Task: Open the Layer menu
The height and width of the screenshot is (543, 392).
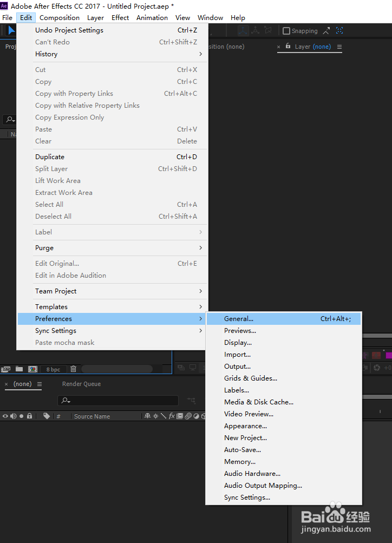Action: pyautogui.click(x=95, y=18)
